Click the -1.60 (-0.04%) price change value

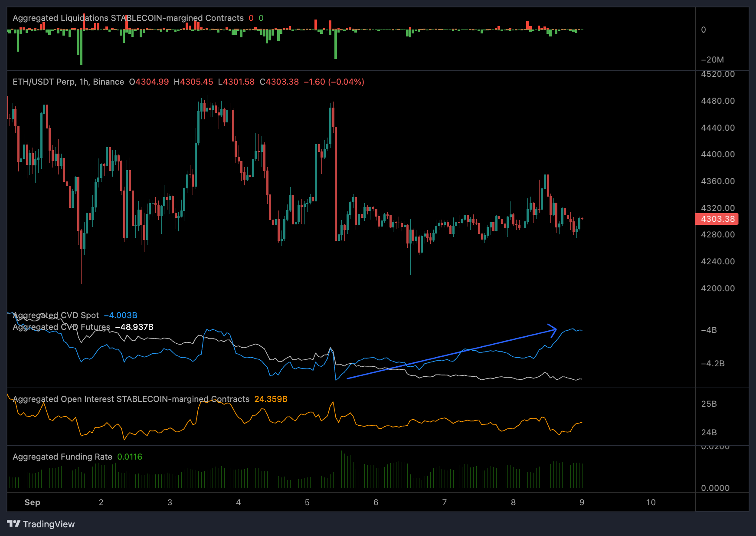(334, 82)
